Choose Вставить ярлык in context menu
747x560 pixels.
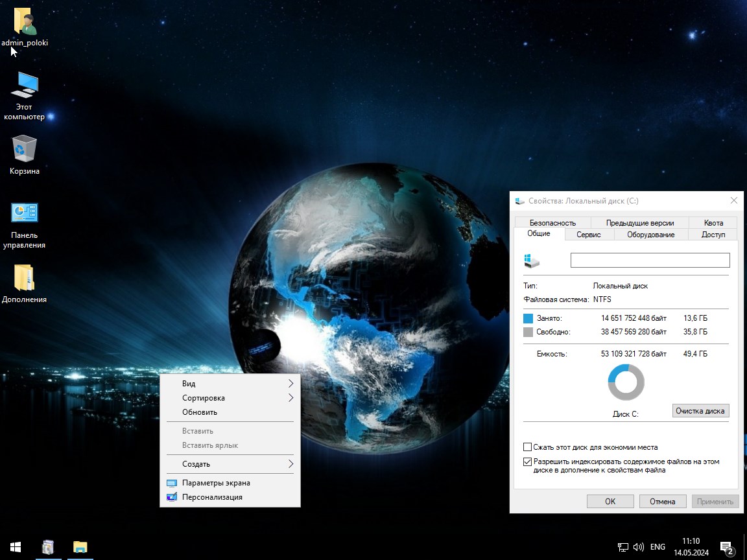tap(230, 445)
